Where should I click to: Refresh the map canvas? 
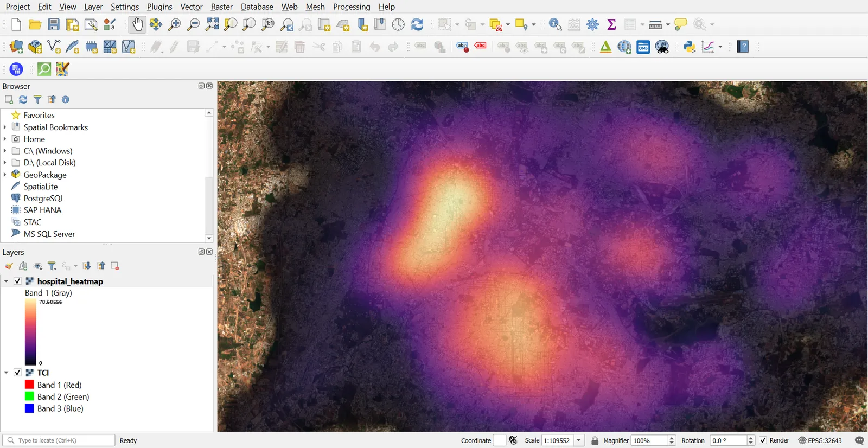(417, 24)
